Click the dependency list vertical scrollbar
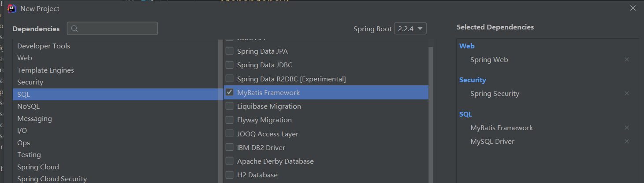Screen dimensions: 644x183 click(x=431, y=110)
